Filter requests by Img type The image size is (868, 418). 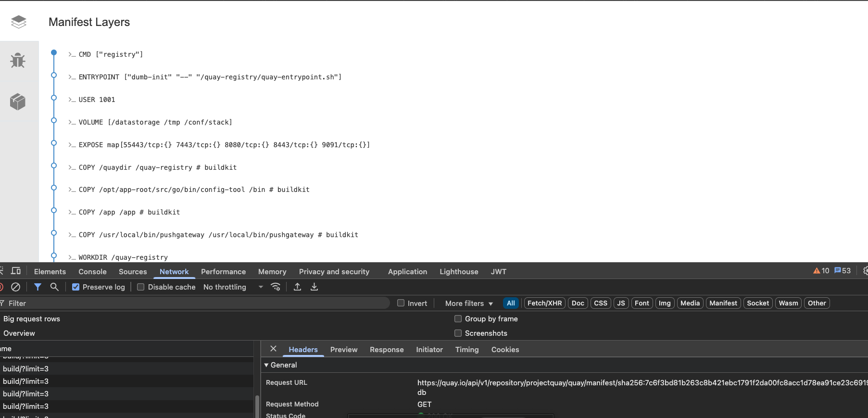665,303
